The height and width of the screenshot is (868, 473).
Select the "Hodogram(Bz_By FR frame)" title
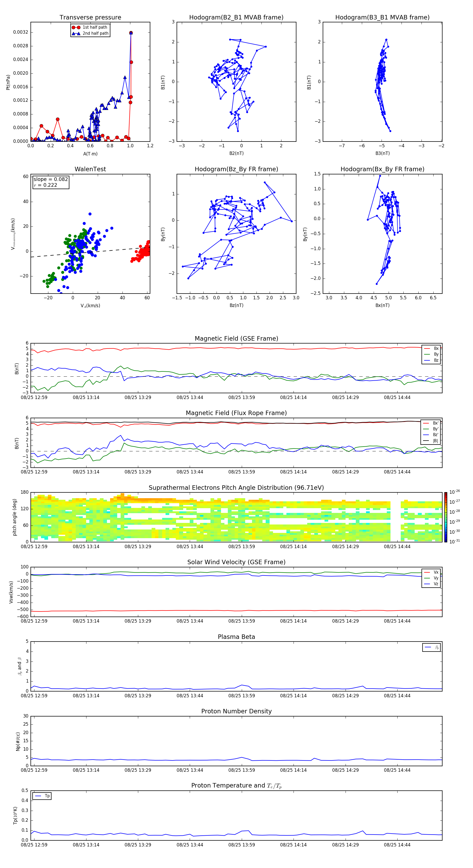tap(236, 169)
